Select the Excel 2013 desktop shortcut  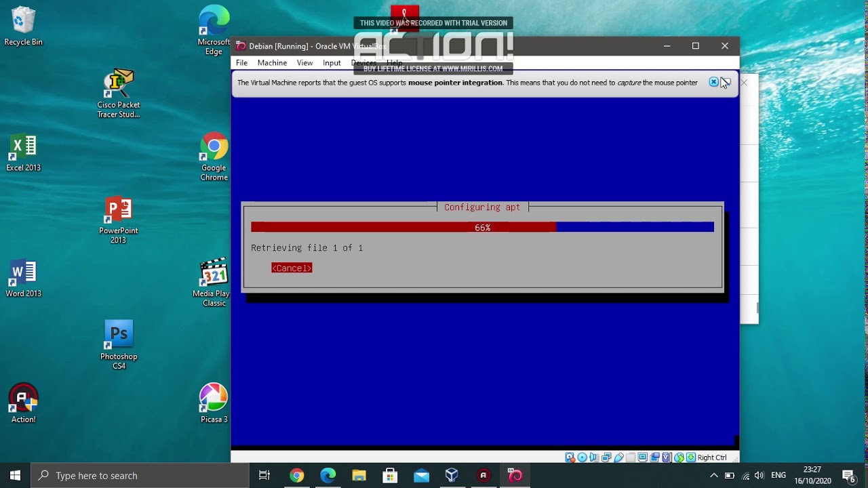(23, 153)
